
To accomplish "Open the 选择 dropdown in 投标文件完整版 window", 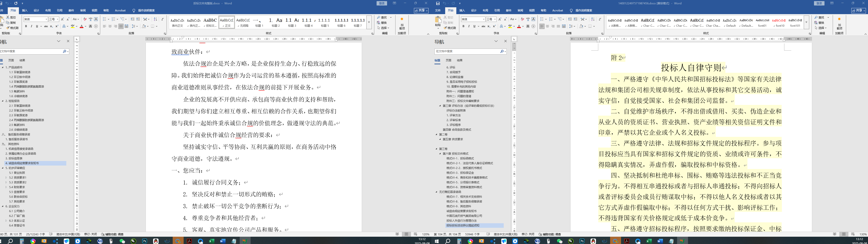I will [383, 28].
